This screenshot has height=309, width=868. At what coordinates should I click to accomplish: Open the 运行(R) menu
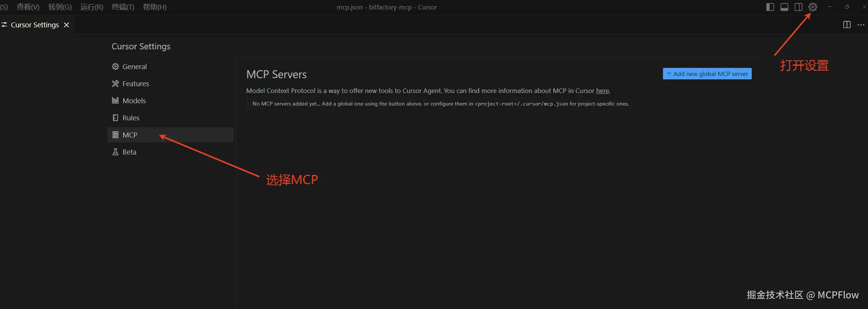(92, 7)
